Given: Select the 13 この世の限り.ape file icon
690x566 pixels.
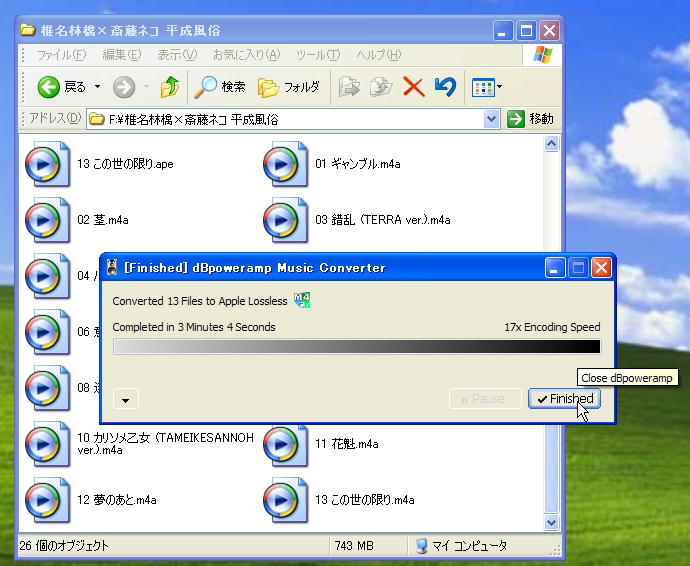Looking at the screenshot, I should click(x=47, y=164).
